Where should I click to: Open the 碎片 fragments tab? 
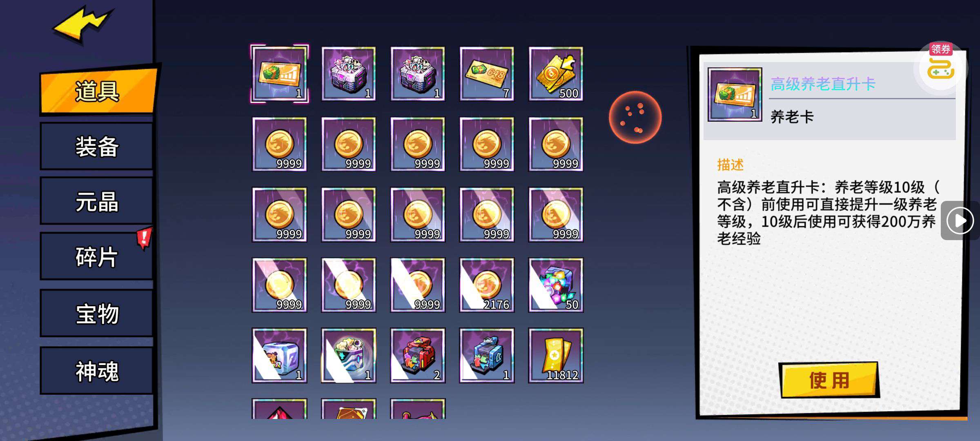(x=96, y=256)
